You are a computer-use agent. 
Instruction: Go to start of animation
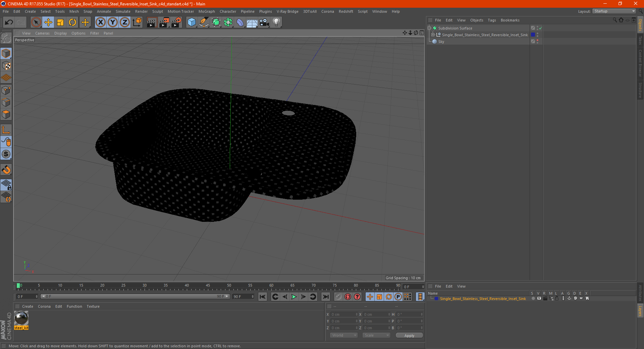[x=263, y=297]
